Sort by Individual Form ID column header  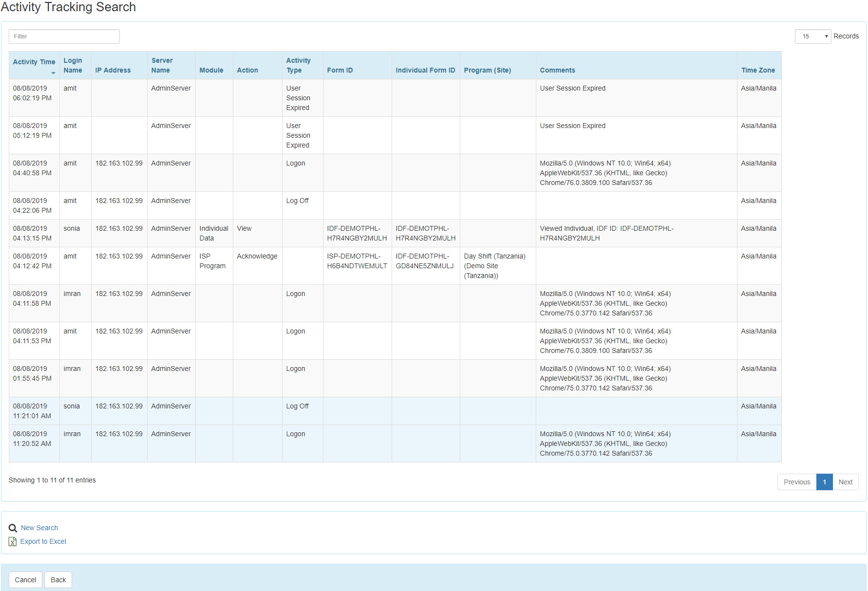[426, 65]
